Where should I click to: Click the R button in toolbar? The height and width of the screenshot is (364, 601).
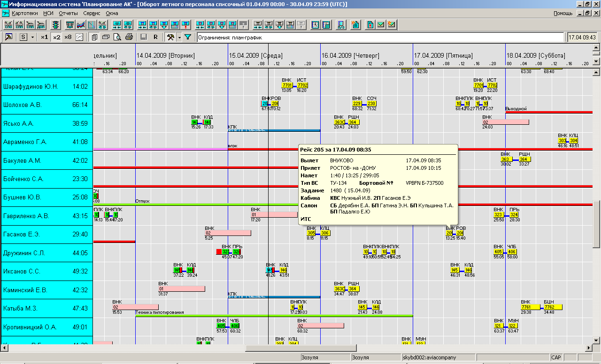point(155,37)
